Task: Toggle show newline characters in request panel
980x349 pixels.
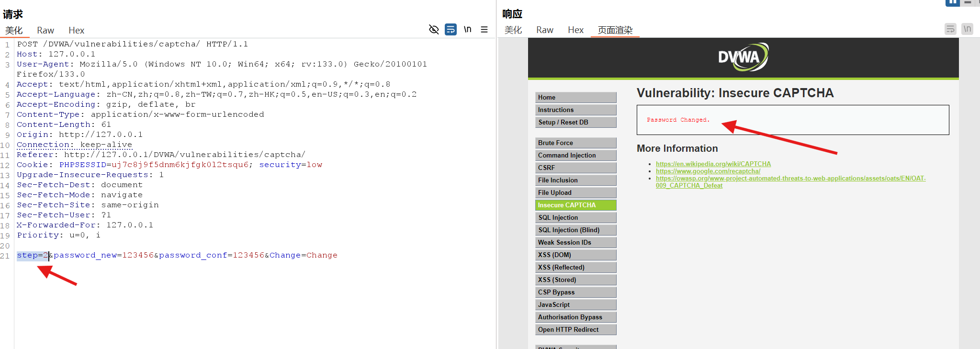Action: pyautogui.click(x=467, y=30)
